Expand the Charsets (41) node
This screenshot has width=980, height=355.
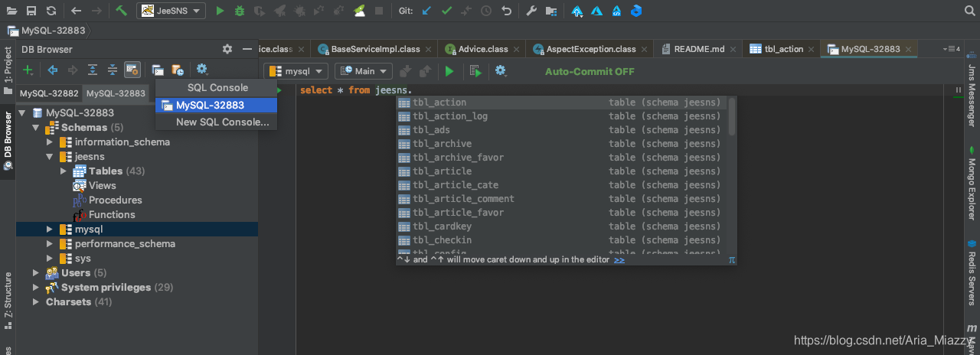click(x=36, y=301)
